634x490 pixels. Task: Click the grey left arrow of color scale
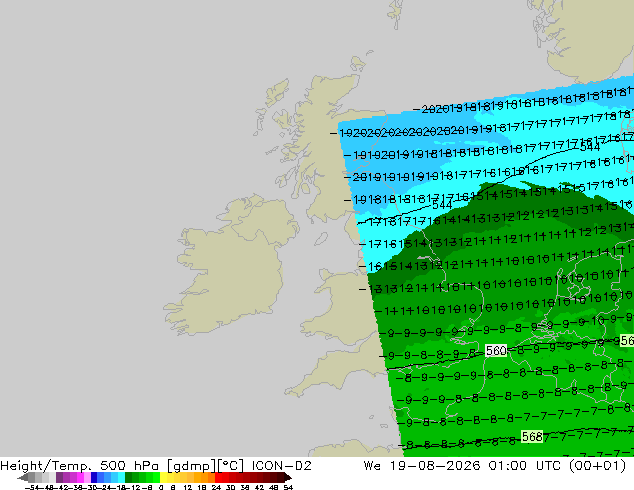pyautogui.click(x=23, y=477)
